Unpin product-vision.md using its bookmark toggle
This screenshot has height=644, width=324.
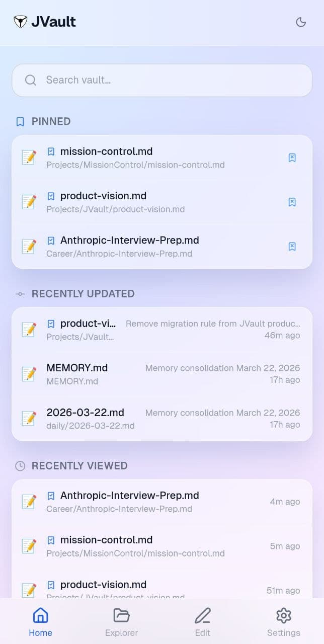[292, 202]
